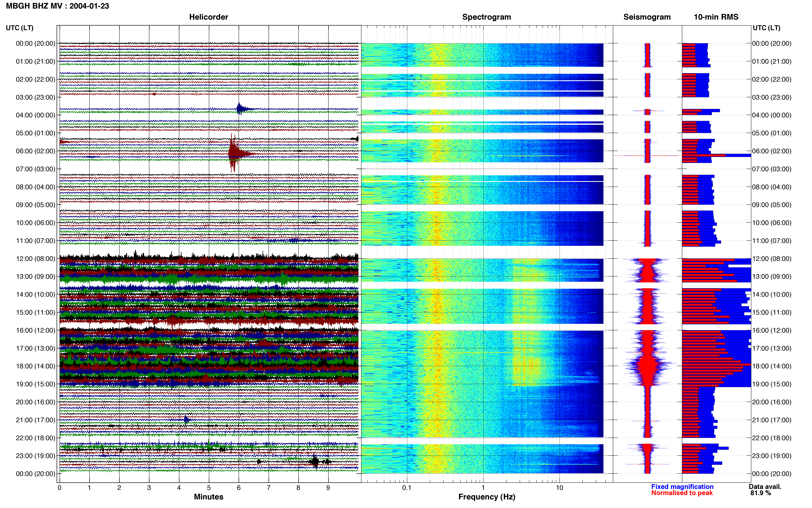Click the "Spectrogram" panel heading

pos(487,17)
